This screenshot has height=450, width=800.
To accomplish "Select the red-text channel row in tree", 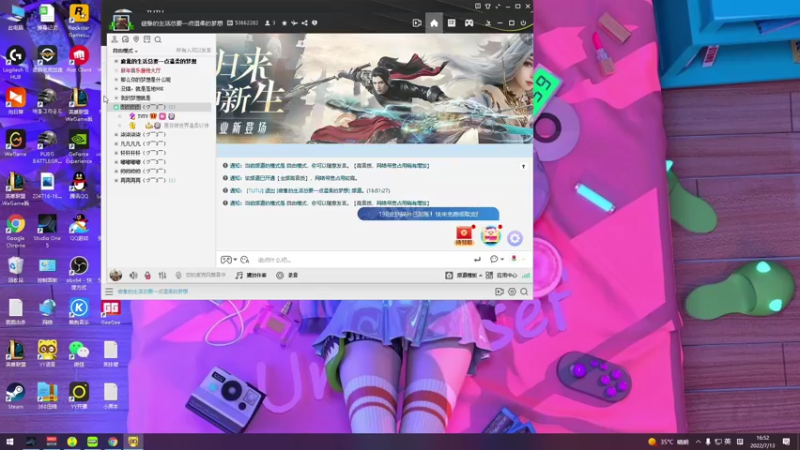I will click(x=140, y=70).
